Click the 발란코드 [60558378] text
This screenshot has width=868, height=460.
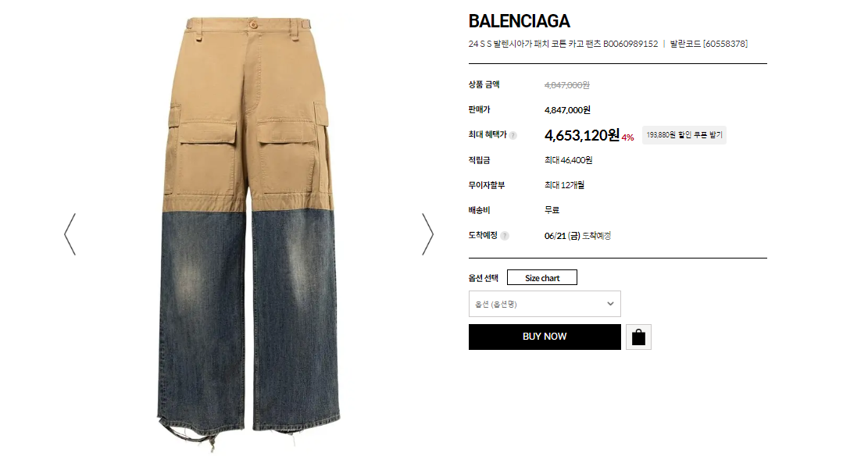(709, 44)
